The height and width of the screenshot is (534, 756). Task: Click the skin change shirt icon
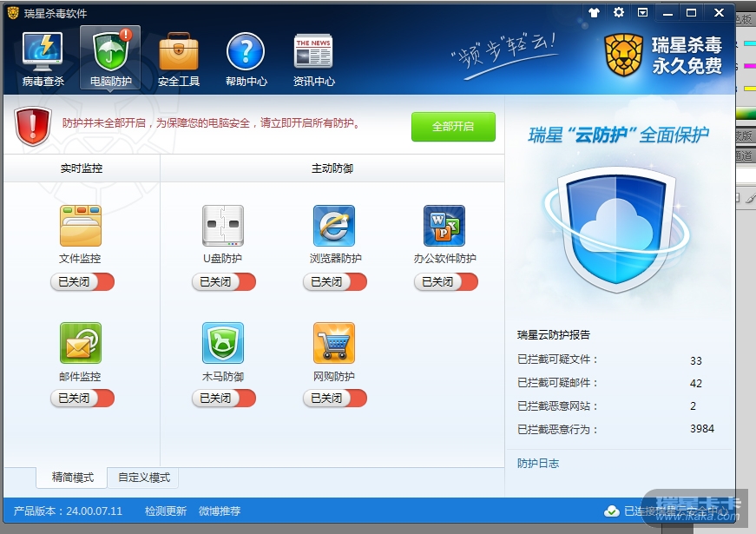point(594,13)
